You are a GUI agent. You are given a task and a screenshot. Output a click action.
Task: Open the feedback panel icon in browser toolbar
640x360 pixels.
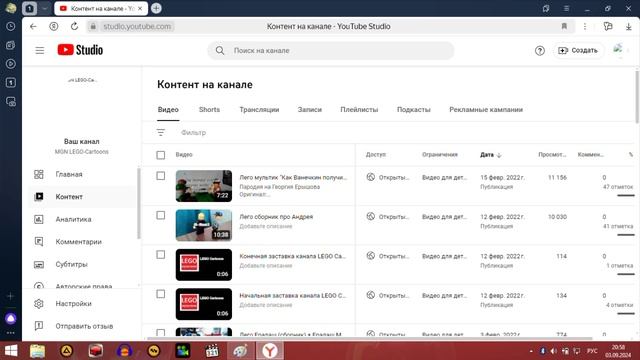point(608,26)
